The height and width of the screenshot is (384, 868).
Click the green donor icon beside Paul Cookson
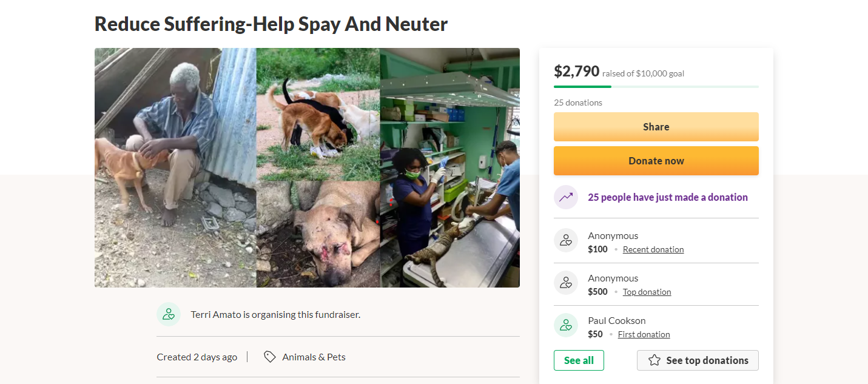[566, 325]
